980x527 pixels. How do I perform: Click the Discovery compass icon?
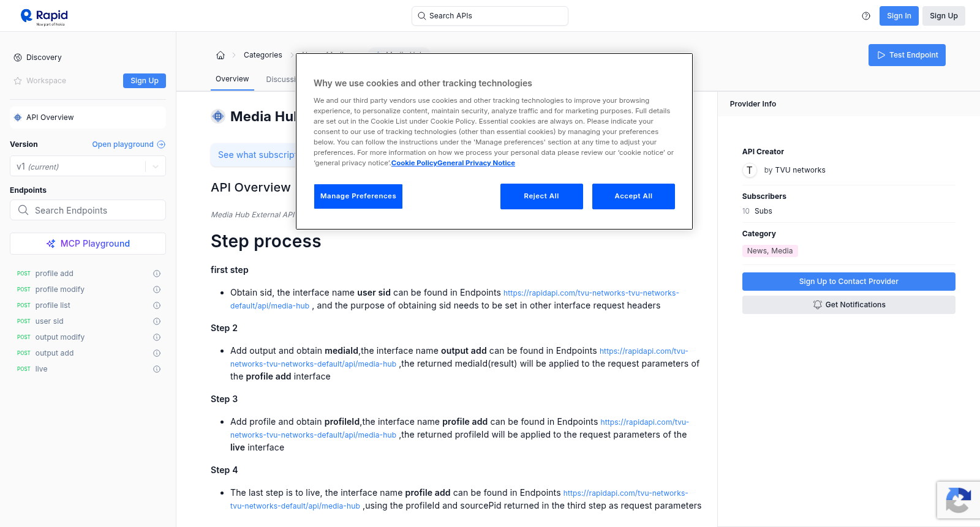[x=18, y=58]
